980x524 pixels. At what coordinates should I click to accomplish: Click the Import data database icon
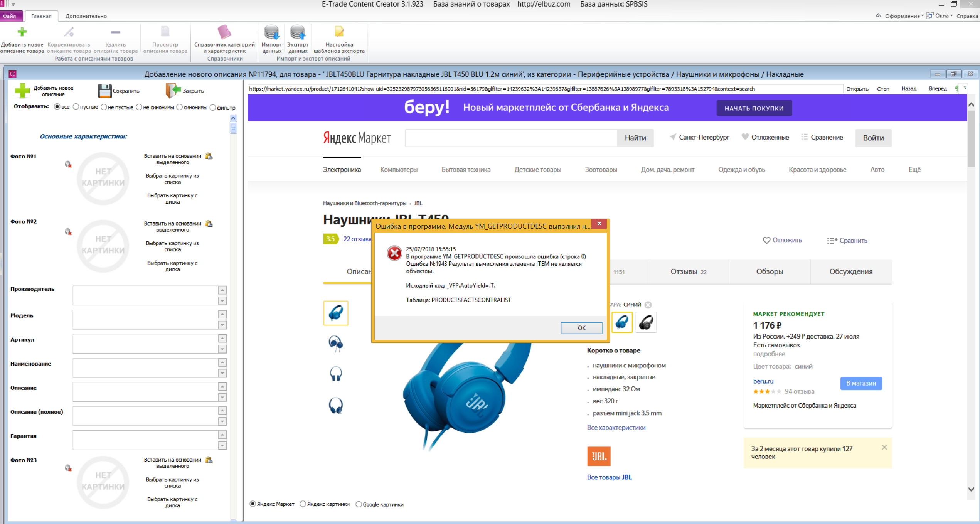pyautogui.click(x=271, y=32)
